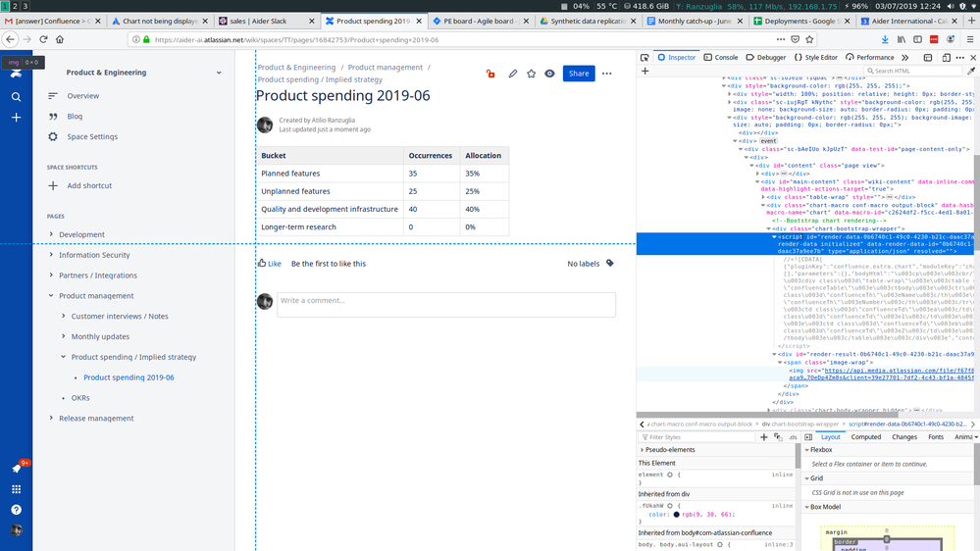Collapse the Flexbox layout section
Viewport: 980px width, 551px height.
pyautogui.click(x=807, y=450)
